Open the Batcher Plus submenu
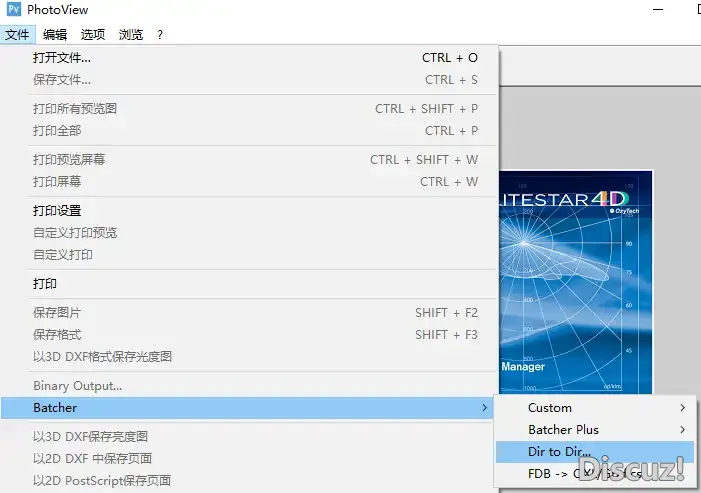 coord(595,430)
